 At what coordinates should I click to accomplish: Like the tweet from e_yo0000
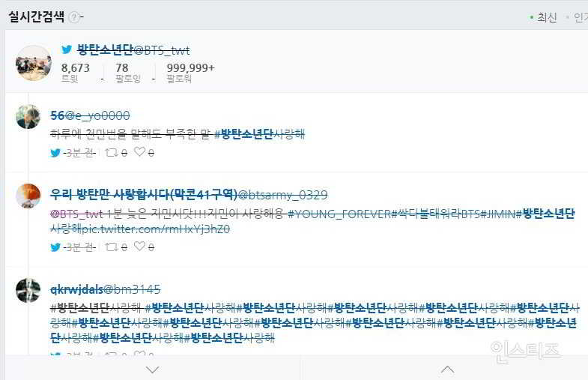tap(139, 152)
